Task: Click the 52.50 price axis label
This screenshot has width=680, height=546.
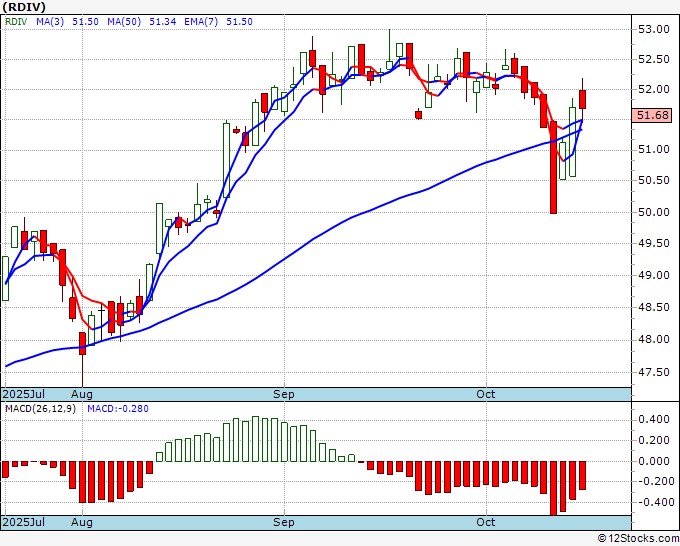Action: coord(654,59)
